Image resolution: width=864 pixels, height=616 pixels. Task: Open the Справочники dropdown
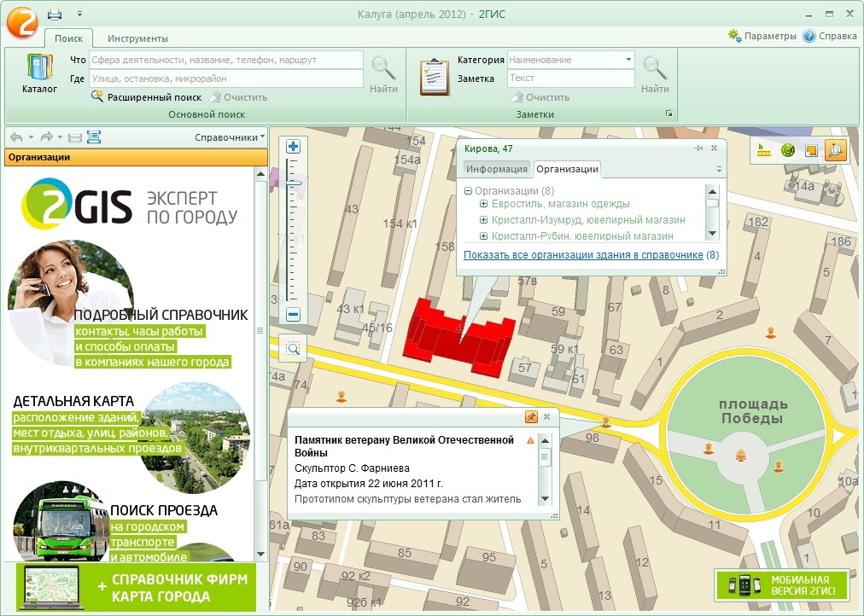click(229, 137)
